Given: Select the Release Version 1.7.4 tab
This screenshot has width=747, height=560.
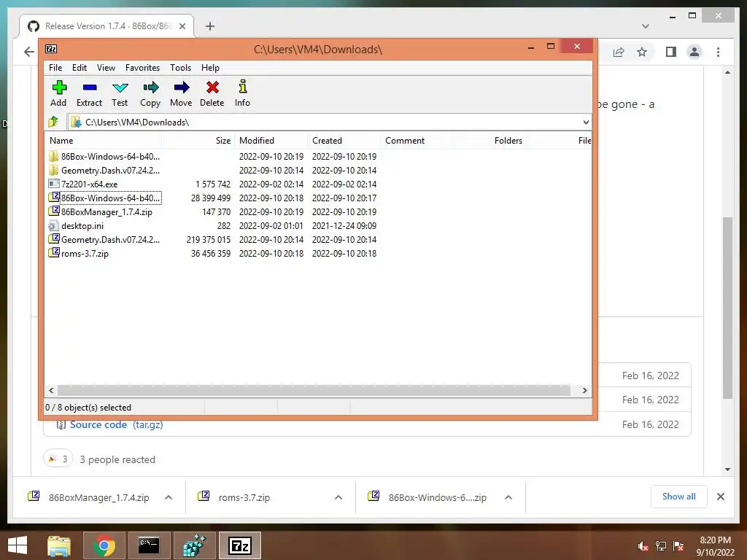Looking at the screenshot, I should [107, 26].
